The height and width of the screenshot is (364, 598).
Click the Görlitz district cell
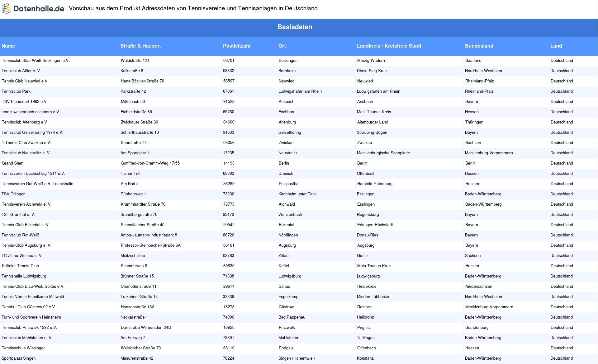click(x=363, y=256)
